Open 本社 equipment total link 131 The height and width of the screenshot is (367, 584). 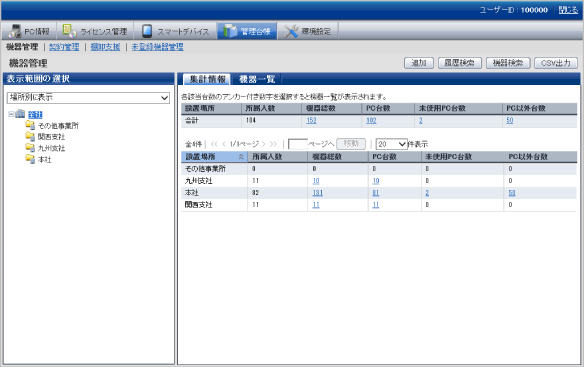317,193
